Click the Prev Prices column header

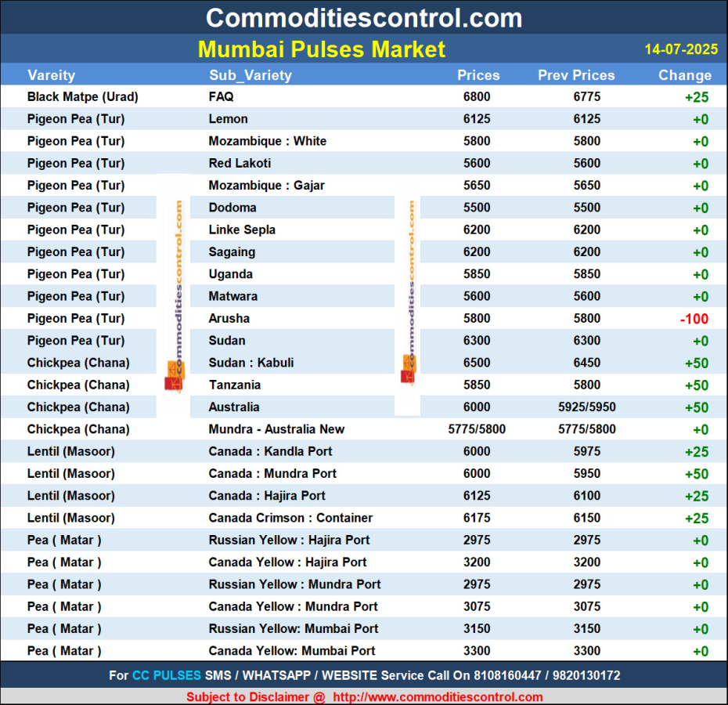(576, 75)
